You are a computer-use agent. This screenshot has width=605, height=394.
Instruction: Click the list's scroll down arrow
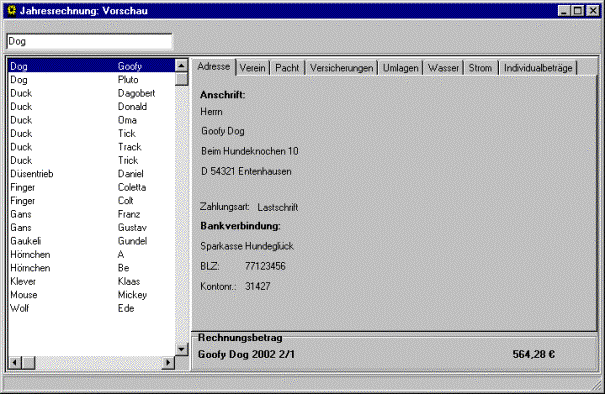click(181, 349)
